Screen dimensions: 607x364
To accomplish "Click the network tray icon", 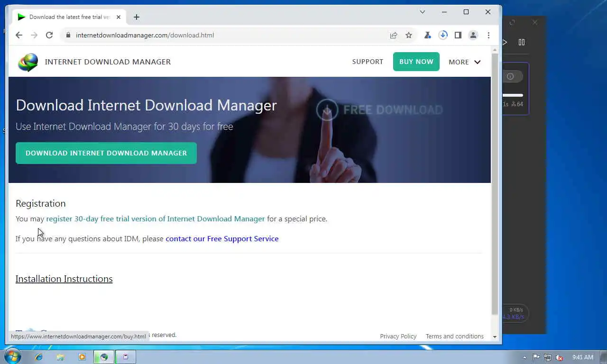I will click(x=548, y=357).
